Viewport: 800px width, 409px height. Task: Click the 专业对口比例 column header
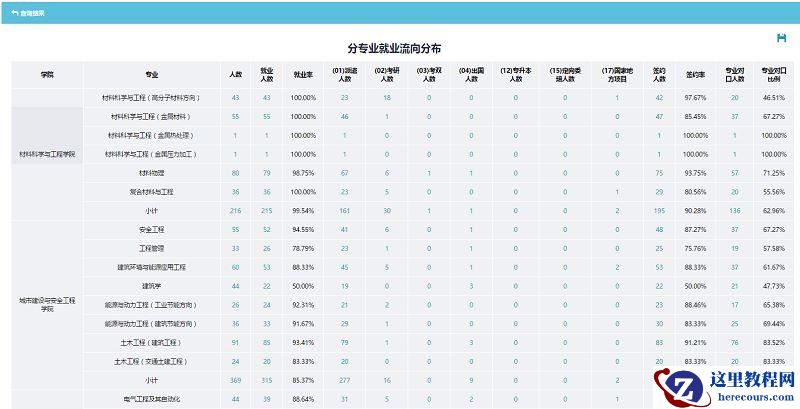pyautogui.click(x=774, y=74)
